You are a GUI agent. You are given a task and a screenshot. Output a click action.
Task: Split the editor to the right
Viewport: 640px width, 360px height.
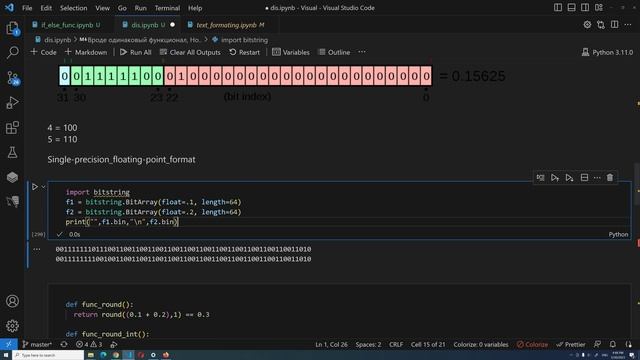pos(615,25)
